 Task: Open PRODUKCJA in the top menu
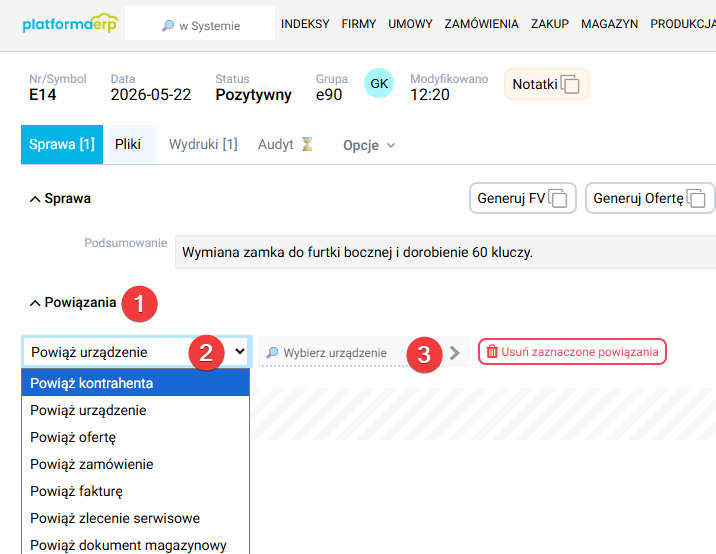click(x=683, y=24)
